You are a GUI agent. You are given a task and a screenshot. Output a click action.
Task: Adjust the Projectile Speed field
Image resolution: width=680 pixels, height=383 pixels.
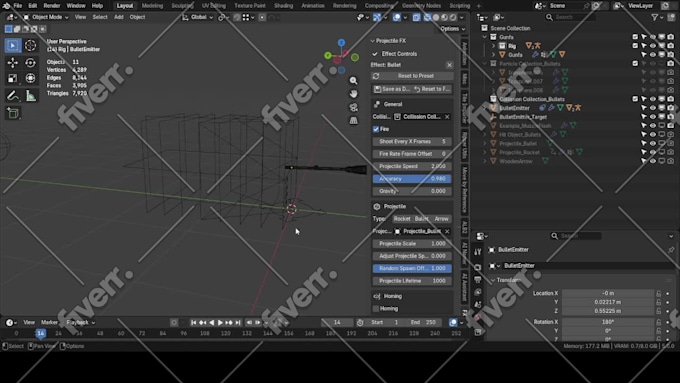(x=412, y=167)
